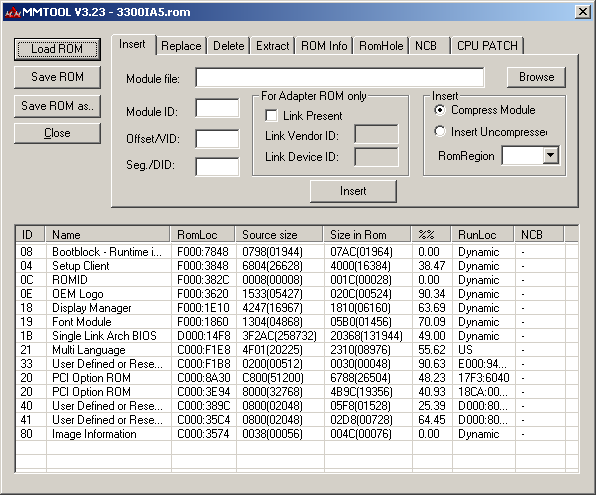596x495 pixels.
Task: Go to the ROM Info tab
Action: pyautogui.click(x=324, y=46)
